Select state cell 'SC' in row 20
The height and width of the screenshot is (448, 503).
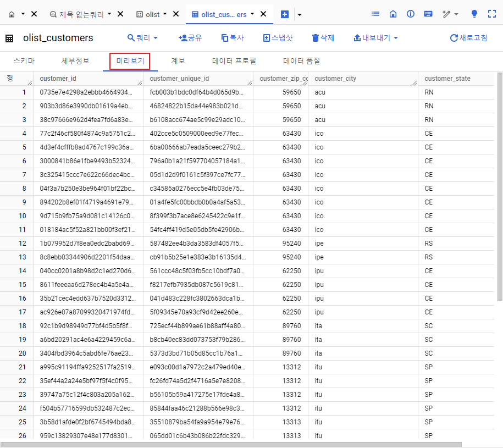(x=456, y=353)
